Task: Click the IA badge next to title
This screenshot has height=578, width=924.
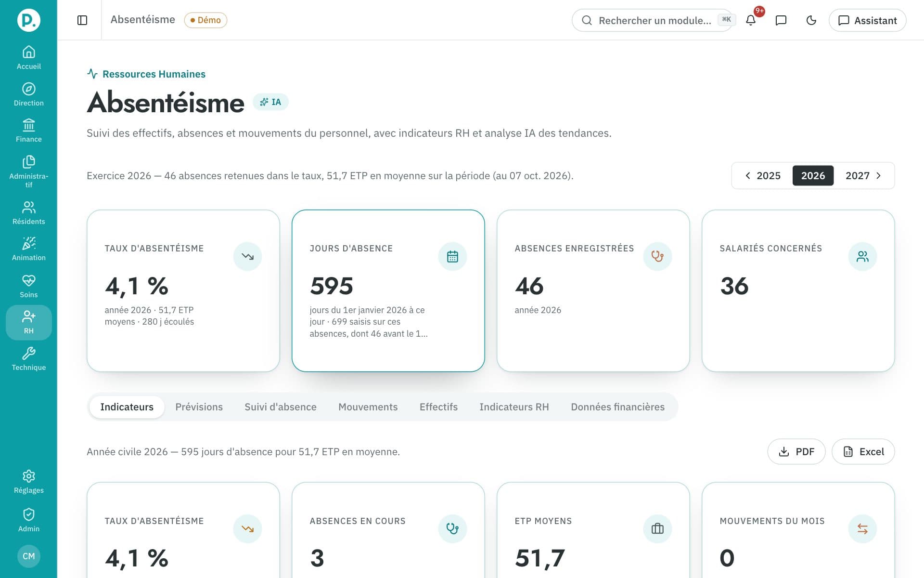Action: point(270,102)
